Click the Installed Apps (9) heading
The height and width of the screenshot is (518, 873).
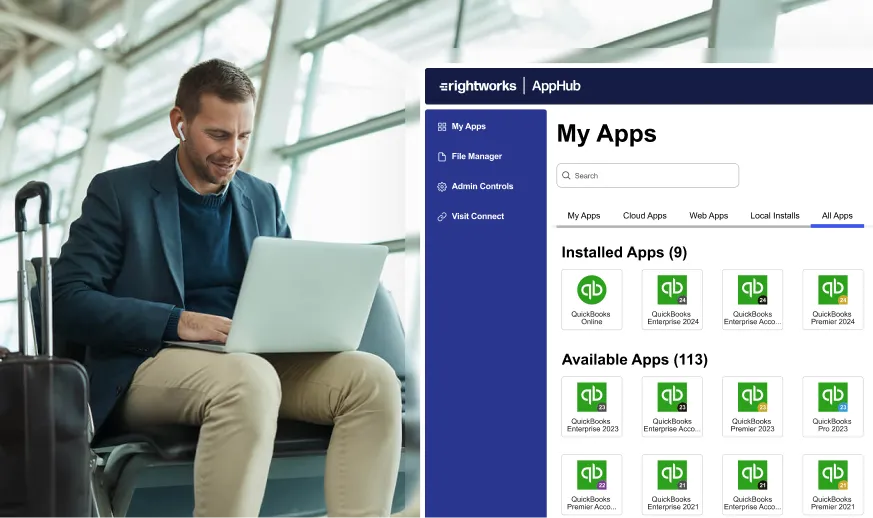click(x=624, y=253)
